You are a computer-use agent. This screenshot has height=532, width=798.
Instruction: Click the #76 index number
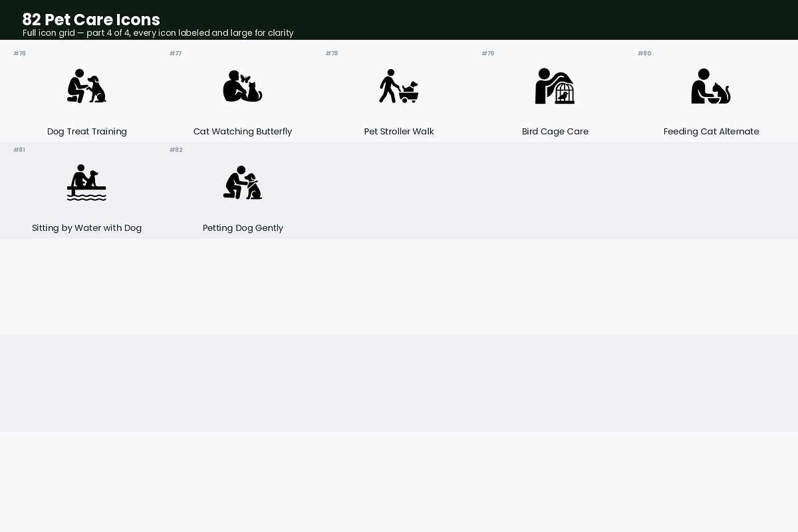20,53
